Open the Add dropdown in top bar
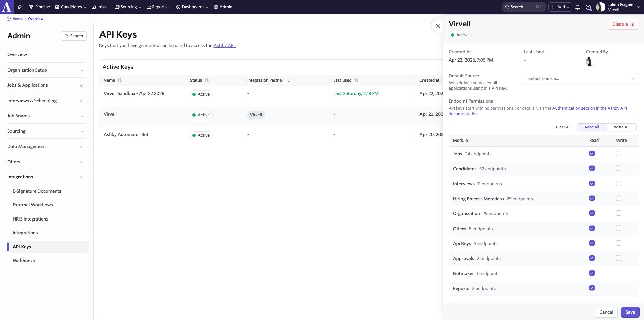 (560, 7)
